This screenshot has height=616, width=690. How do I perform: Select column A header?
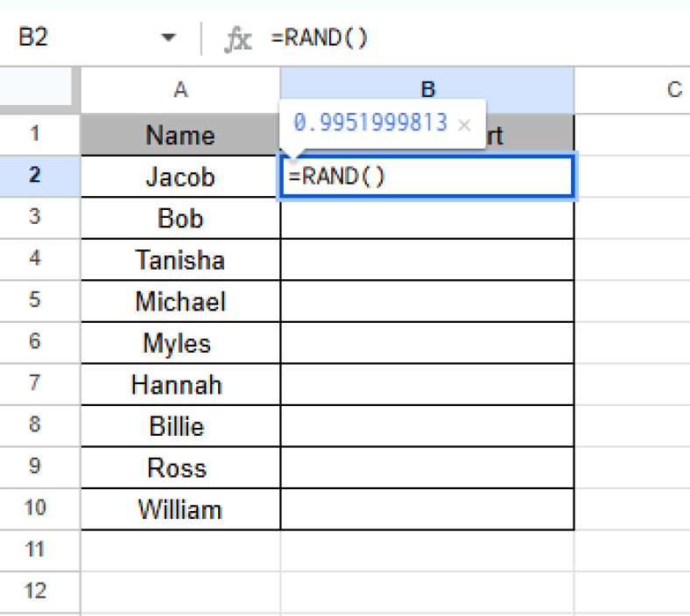tap(180, 88)
